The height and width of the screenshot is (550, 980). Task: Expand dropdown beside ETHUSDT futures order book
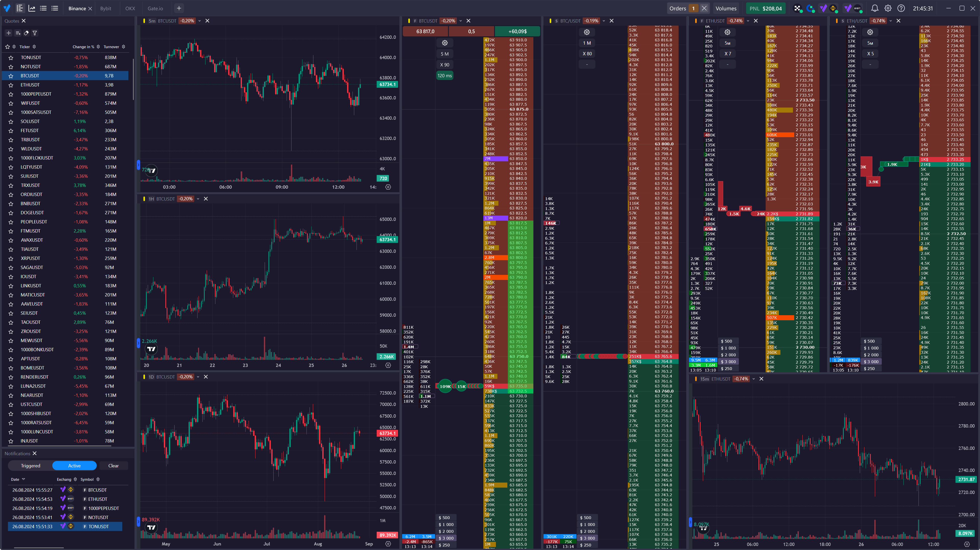click(x=748, y=21)
